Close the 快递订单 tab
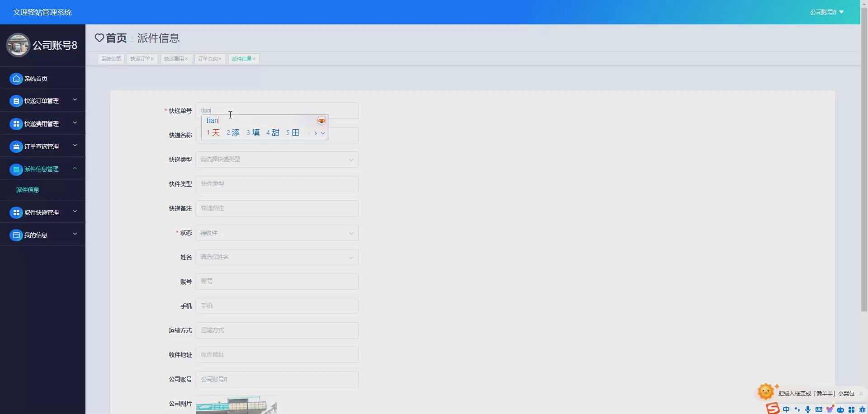This screenshot has width=868, height=414. tap(152, 59)
